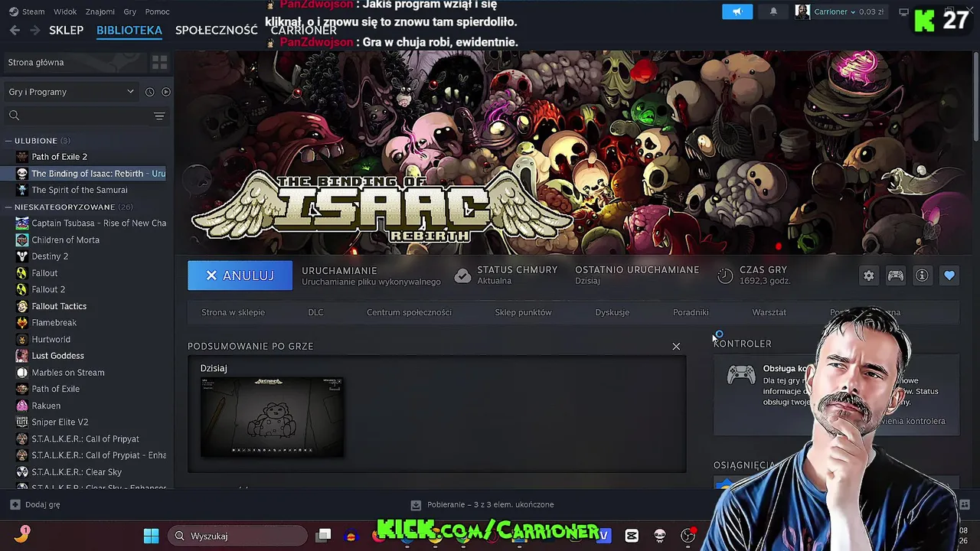The image size is (980, 551).
Task: Open the Widok menu
Action: tap(65, 11)
